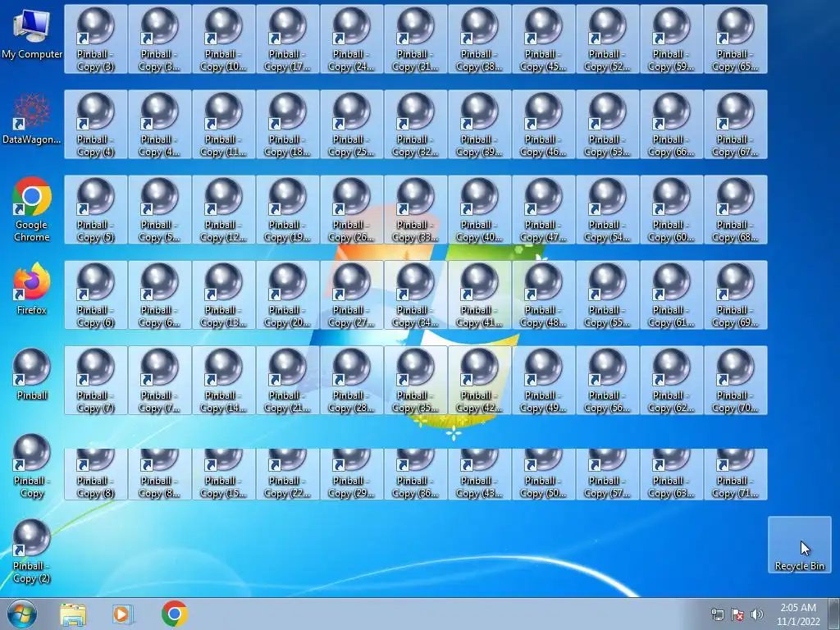Viewport: 840px width, 630px height.
Task: Select the Pinball - Copy (5) shortcut
Action: click(x=96, y=209)
